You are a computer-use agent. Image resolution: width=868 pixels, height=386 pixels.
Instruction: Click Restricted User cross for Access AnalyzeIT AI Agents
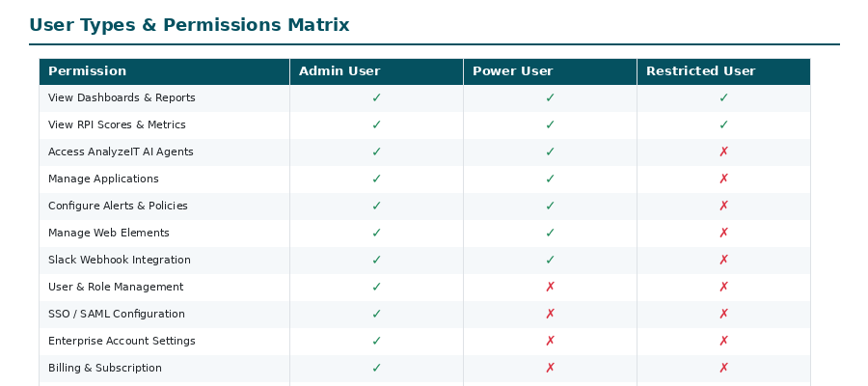tap(723, 152)
